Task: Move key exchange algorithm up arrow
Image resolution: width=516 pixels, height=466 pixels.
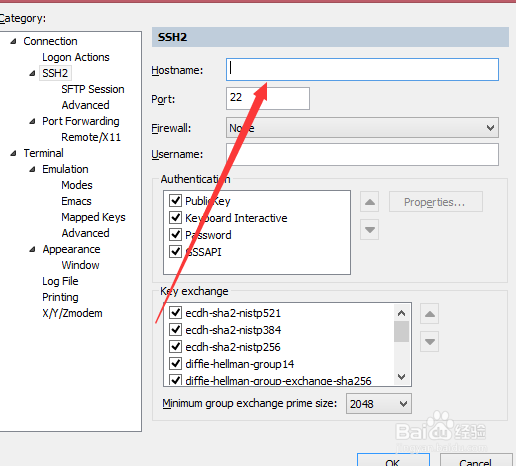Action: [x=429, y=314]
